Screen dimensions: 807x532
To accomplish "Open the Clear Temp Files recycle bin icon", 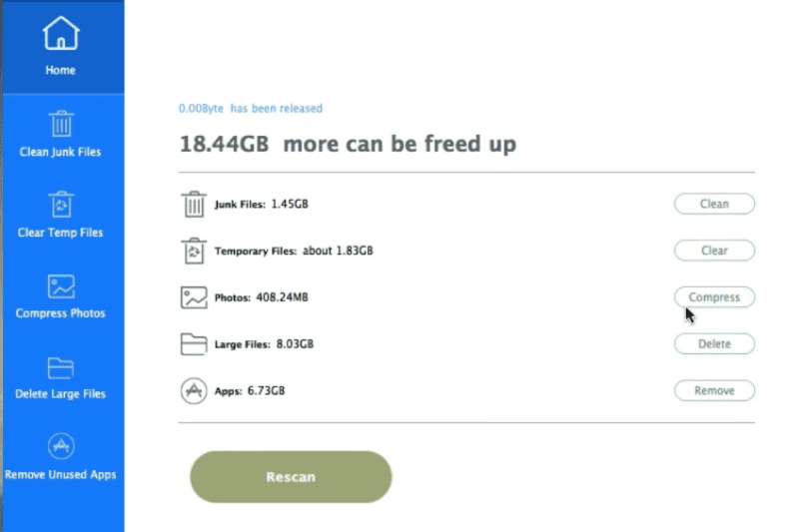I will (x=61, y=205).
